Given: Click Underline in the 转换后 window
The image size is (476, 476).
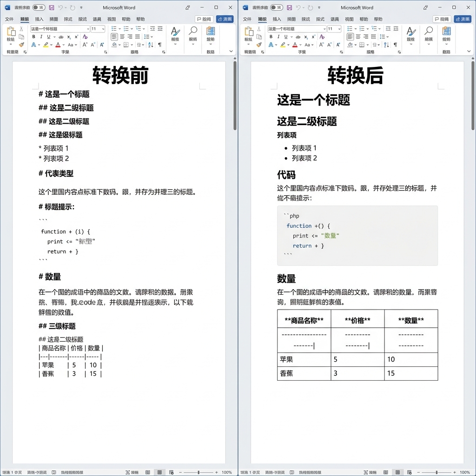Looking at the screenshot, I should (286, 37).
